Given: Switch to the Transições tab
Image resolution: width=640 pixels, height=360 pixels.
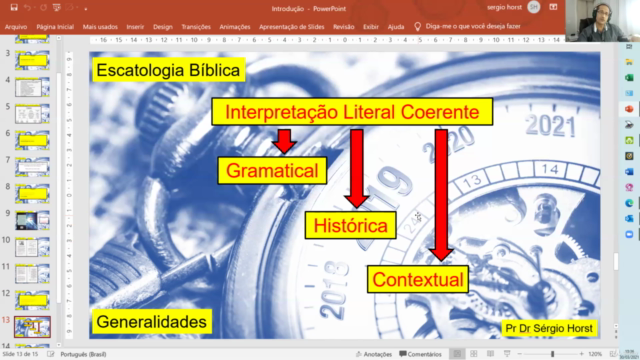Looking at the screenshot, I should point(196,27).
